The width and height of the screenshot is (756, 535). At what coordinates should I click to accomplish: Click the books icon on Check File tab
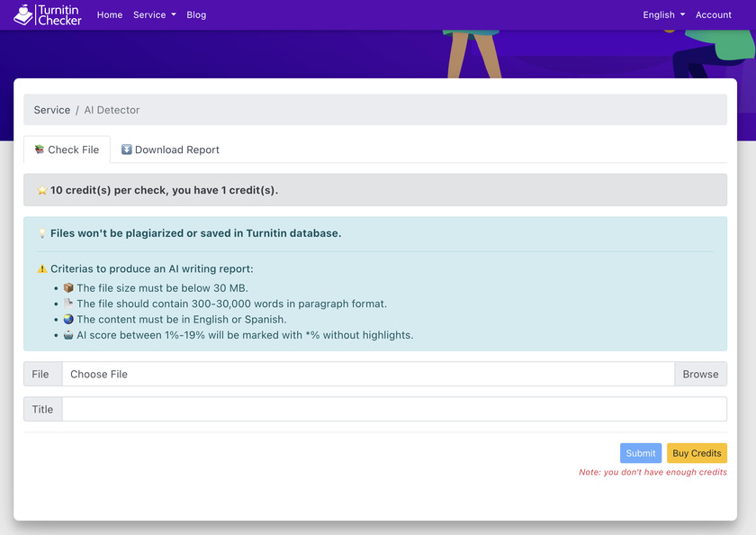click(x=40, y=150)
